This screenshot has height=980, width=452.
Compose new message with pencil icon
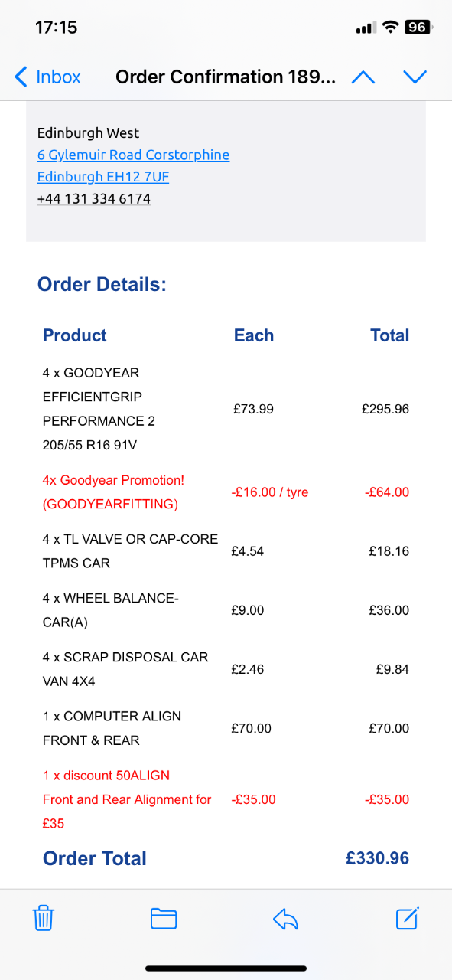[407, 917]
